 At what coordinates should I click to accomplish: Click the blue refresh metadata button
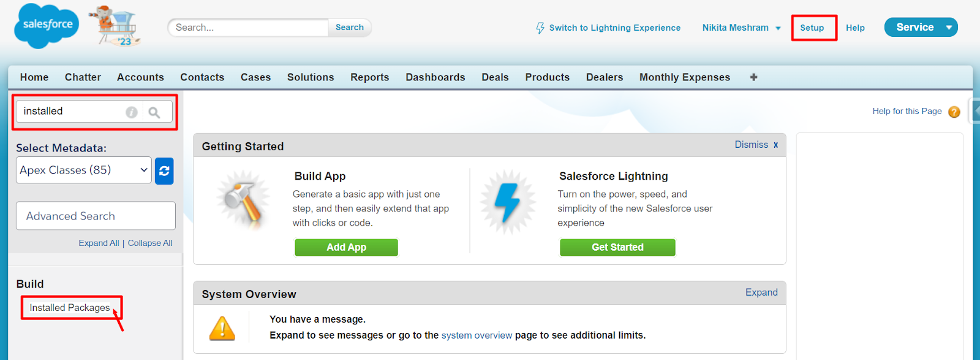164,171
